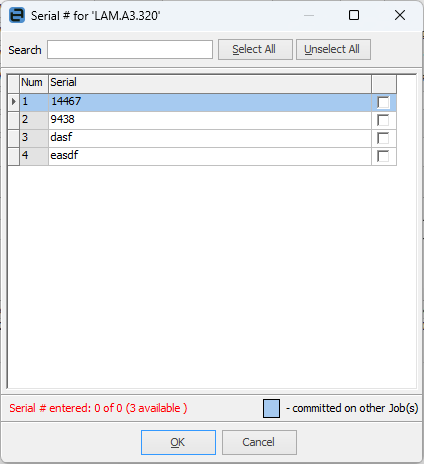Tick the checkbox for serial easdf

(383, 156)
